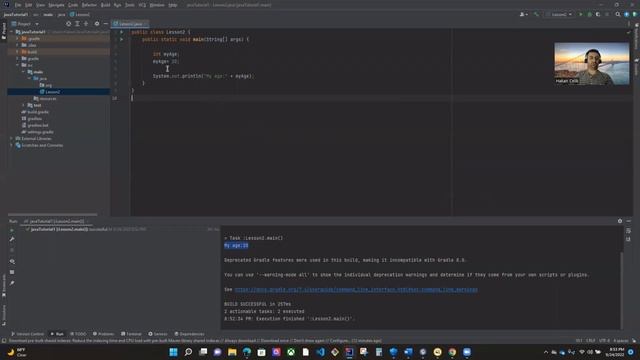This screenshot has width=640, height=360.
Task: Click taskbar search magnifier
Action: pos(188,352)
